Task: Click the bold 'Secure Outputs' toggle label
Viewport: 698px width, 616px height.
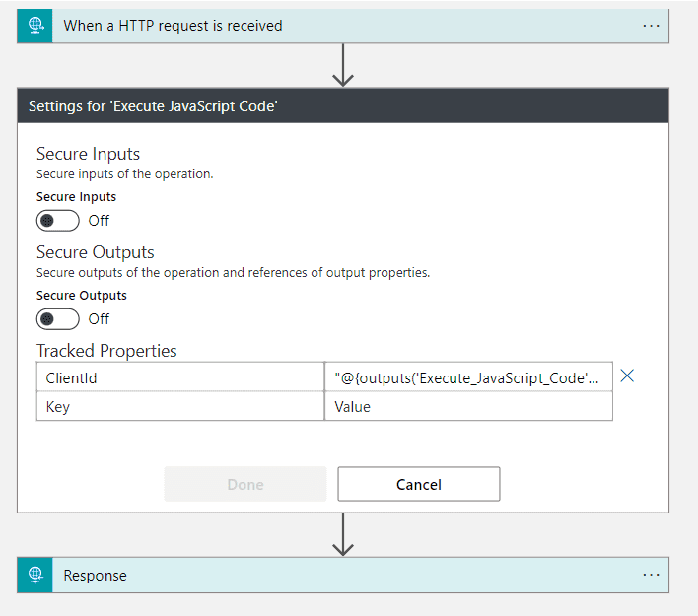Action: pos(82,296)
